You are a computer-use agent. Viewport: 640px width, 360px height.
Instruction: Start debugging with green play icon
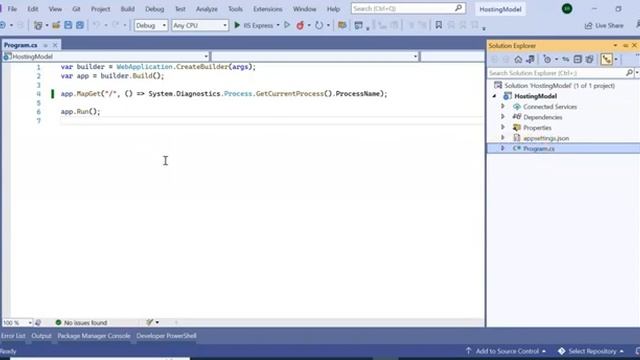pos(237,25)
